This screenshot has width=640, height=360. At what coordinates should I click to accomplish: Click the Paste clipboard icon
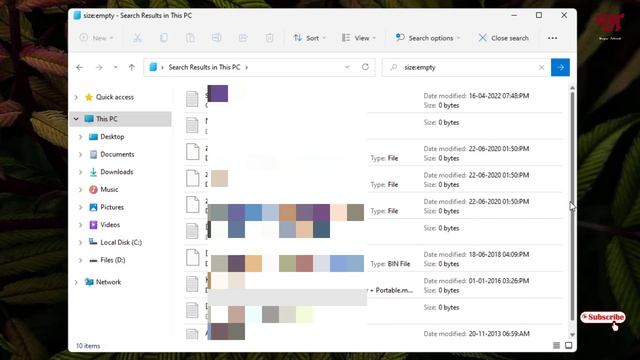click(x=190, y=38)
